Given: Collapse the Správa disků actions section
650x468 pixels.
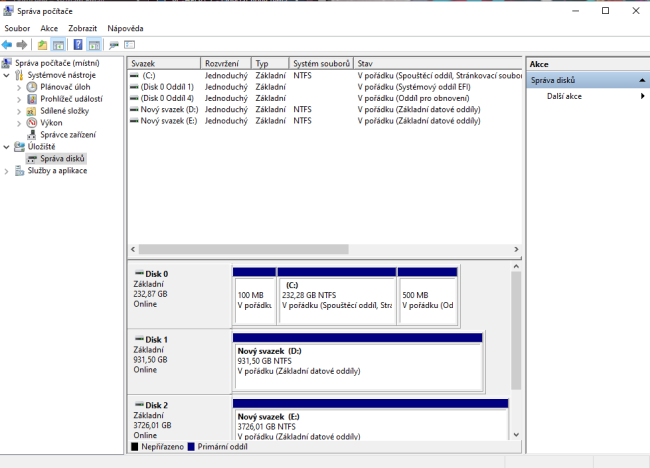Looking at the screenshot, I should (642, 80).
